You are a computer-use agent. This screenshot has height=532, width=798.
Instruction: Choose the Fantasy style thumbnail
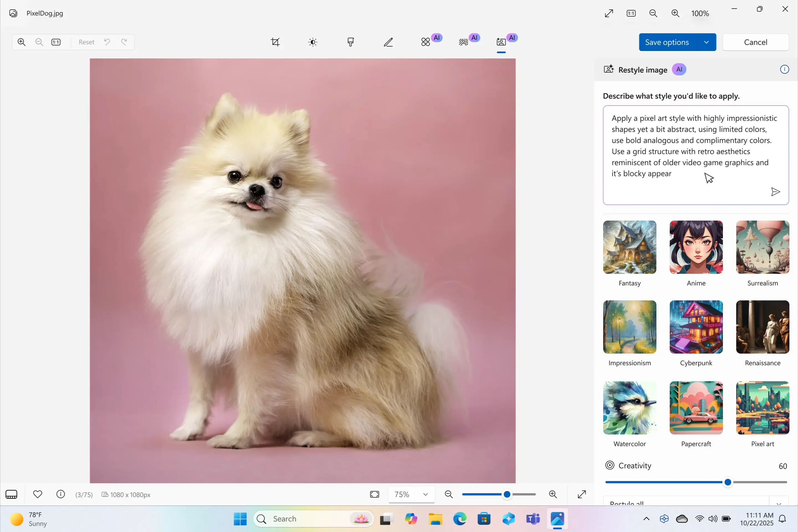(x=630, y=247)
